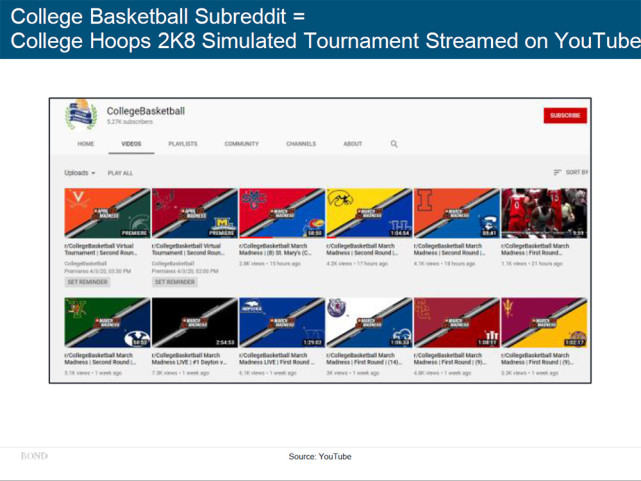The height and width of the screenshot is (481, 641).
Task: Set reminder for the 03:30 PM premiere
Action: (87, 282)
